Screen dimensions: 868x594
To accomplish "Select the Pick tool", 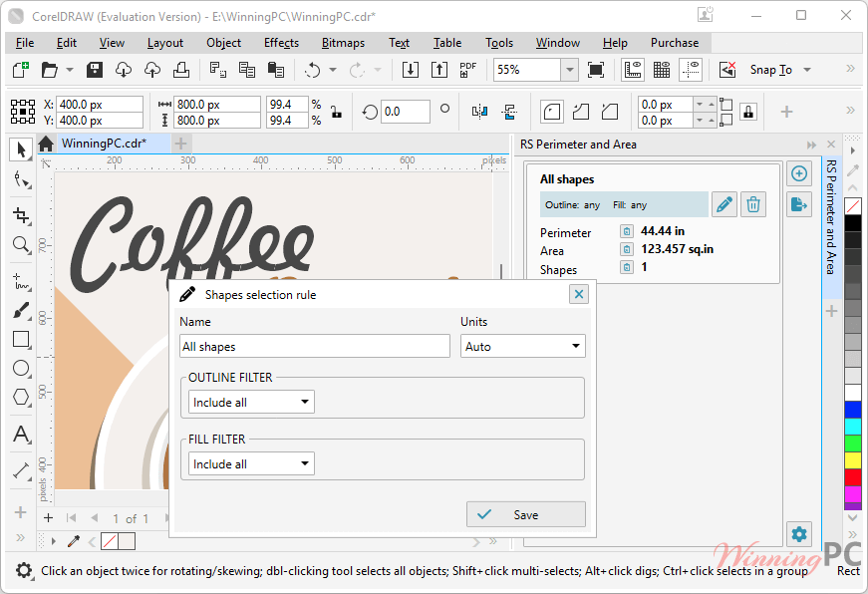I will [21, 149].
